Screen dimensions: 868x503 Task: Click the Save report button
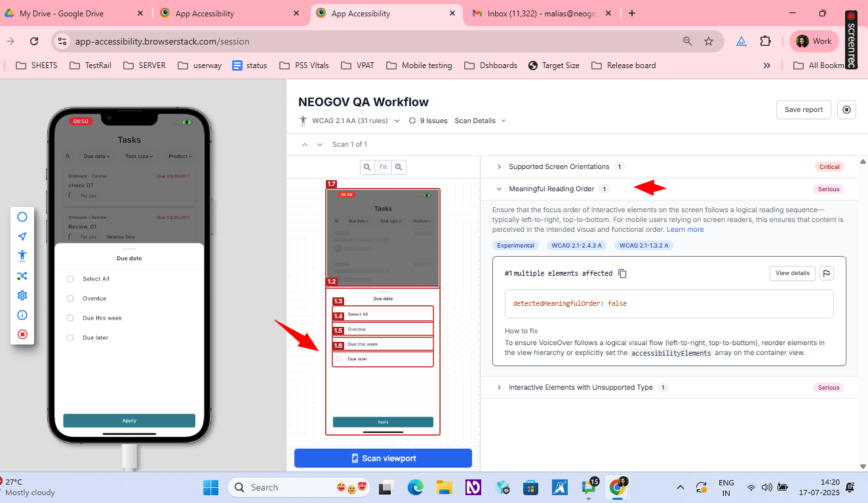pos(803,109)
